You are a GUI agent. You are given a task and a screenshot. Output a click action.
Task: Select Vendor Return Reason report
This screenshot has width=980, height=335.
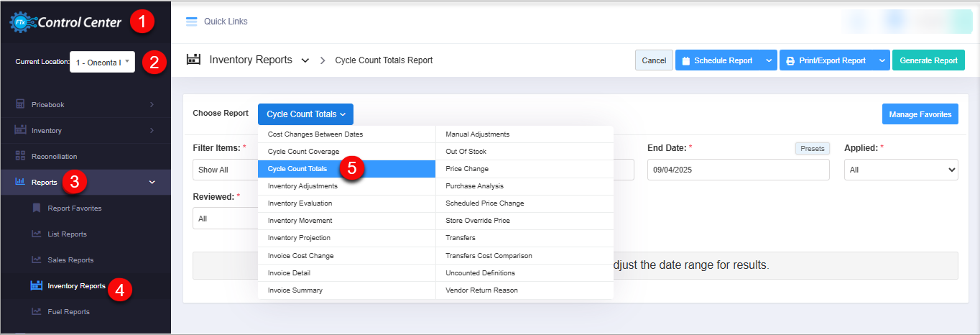[x=481, y=290]
